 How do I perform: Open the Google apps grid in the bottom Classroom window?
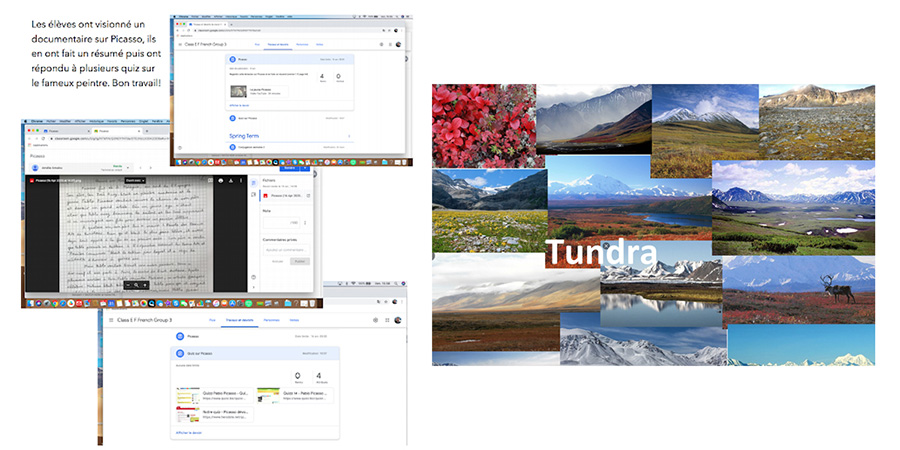(x=387, y=320)
